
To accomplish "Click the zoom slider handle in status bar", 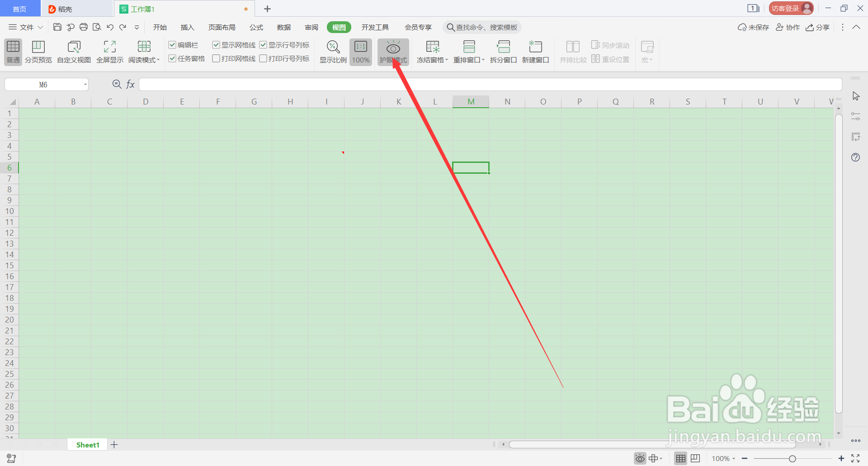I will (792, 459).
